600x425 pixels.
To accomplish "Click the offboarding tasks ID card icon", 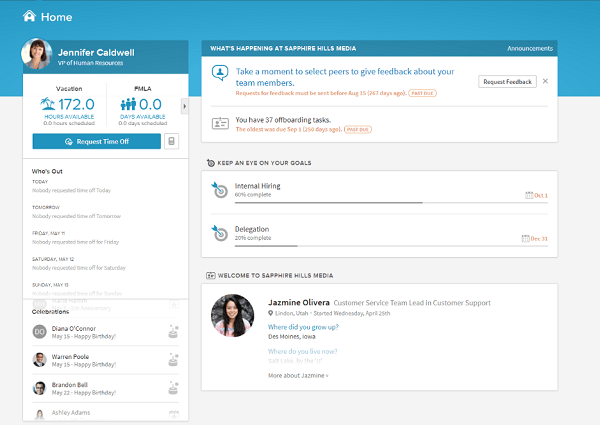I will (220, 123).
